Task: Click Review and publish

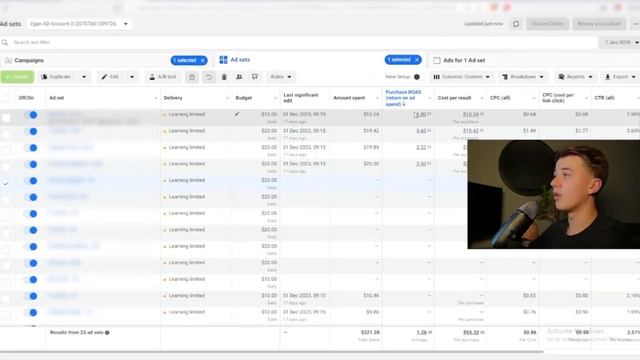Action: pos(598,24)
